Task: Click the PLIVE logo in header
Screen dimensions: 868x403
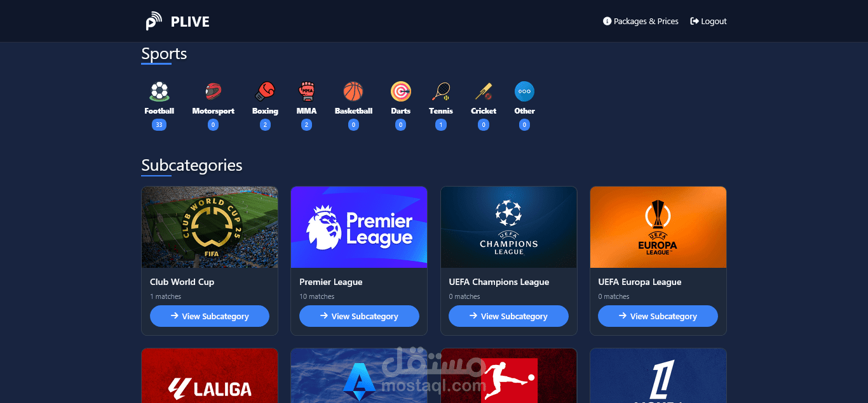Action: pyautogui.click(x=177, y=22)
